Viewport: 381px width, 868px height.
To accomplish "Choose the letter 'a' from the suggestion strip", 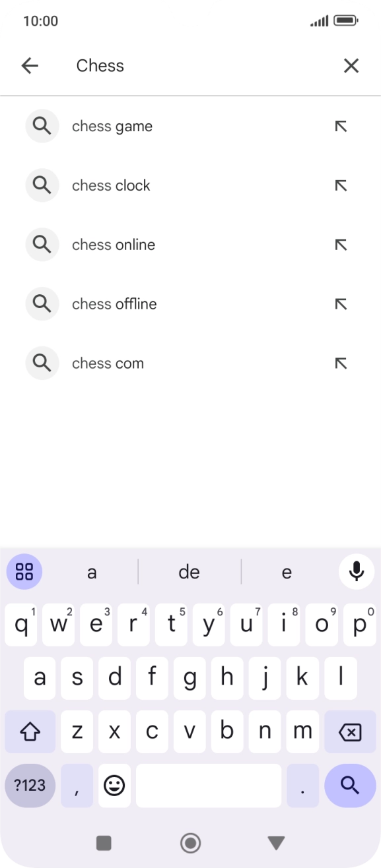I will tap(92, 571).
